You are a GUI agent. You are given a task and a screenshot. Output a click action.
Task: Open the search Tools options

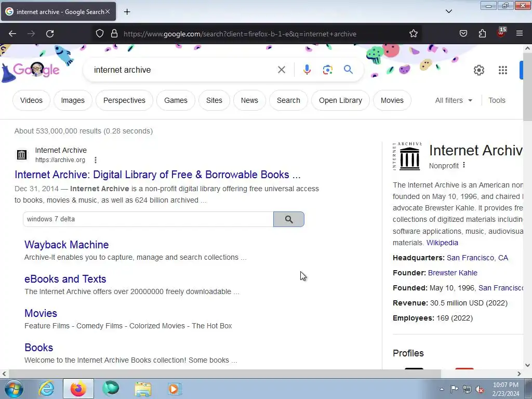pyautogui.click(x=497, y=100)
